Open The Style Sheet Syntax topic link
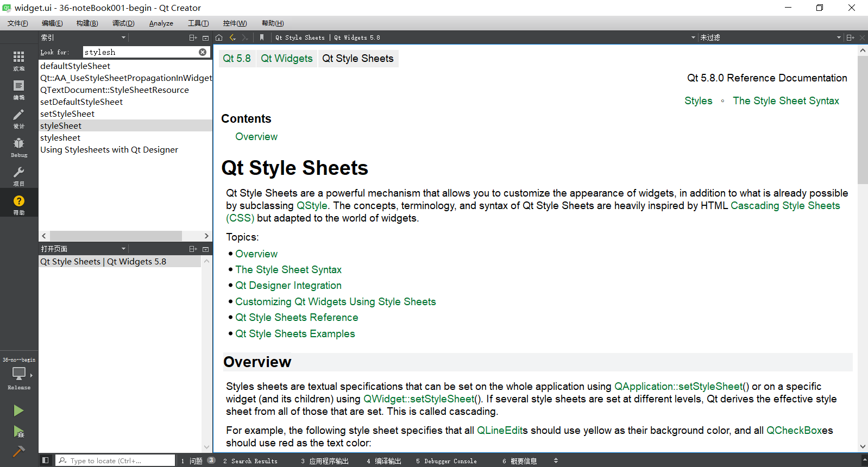The height and width of the screenshot is (467, 868). 288,270
